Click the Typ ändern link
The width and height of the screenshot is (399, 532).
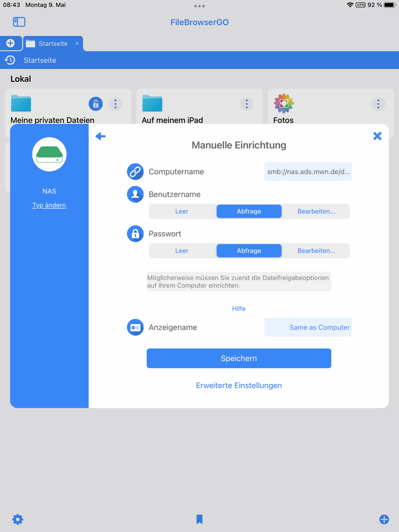pyautogui.click(x=49, y=205)
